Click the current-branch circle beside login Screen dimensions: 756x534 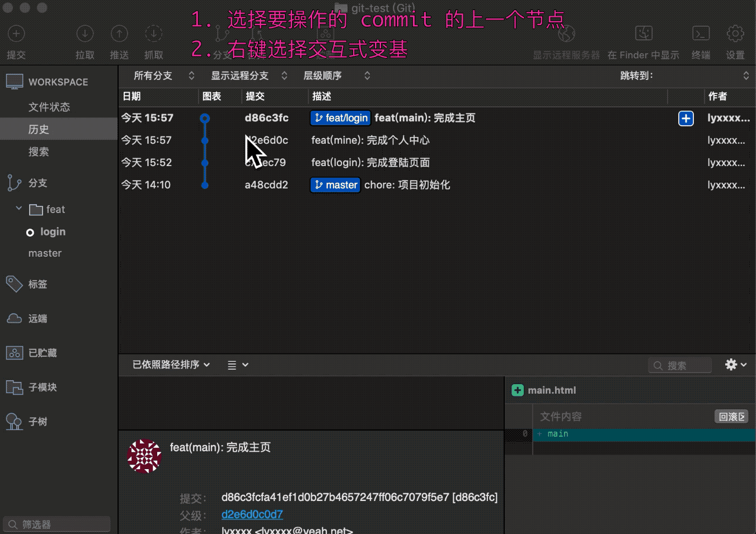pos(30,233)
